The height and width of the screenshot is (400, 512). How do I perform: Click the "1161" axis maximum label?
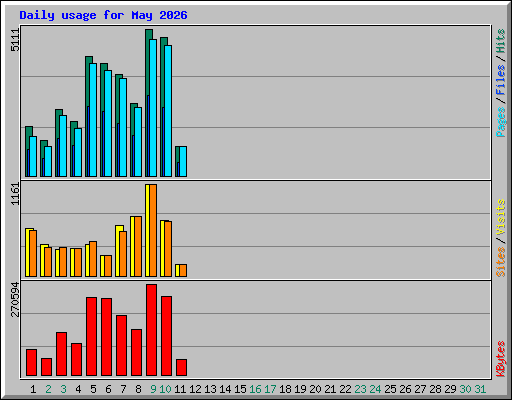(15, 194)
